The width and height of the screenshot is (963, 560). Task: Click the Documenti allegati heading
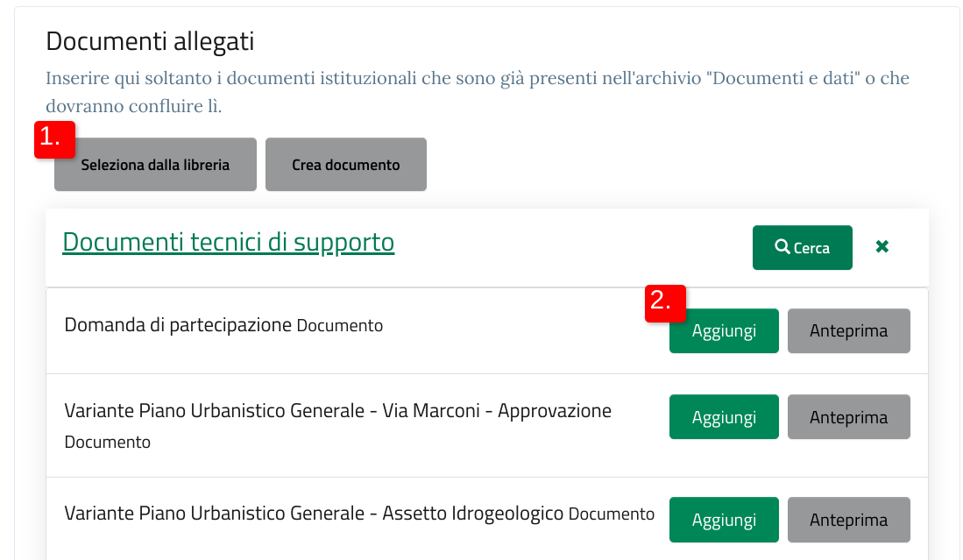(x=150, y=41)
